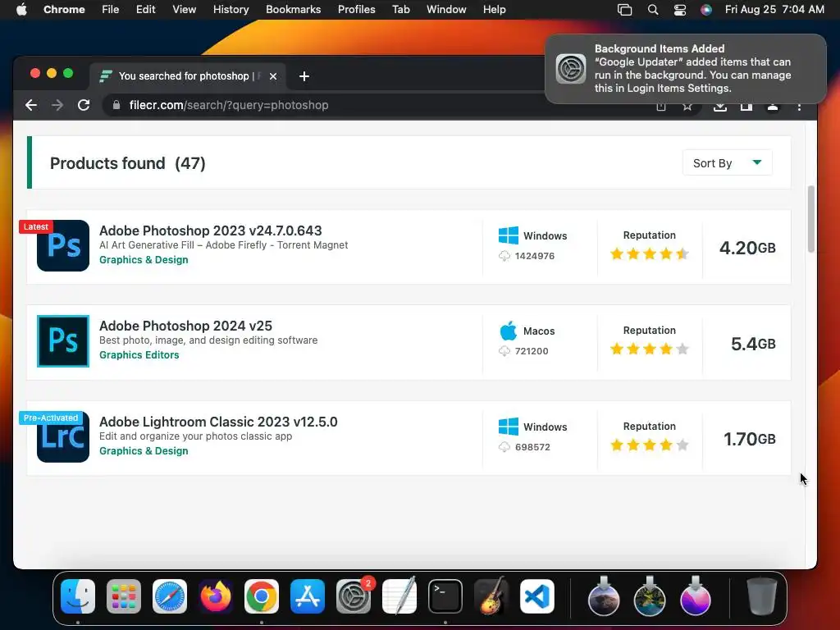Click the forward navigation arrow
Screen dimensions: 840x630
tap(57, 105)
